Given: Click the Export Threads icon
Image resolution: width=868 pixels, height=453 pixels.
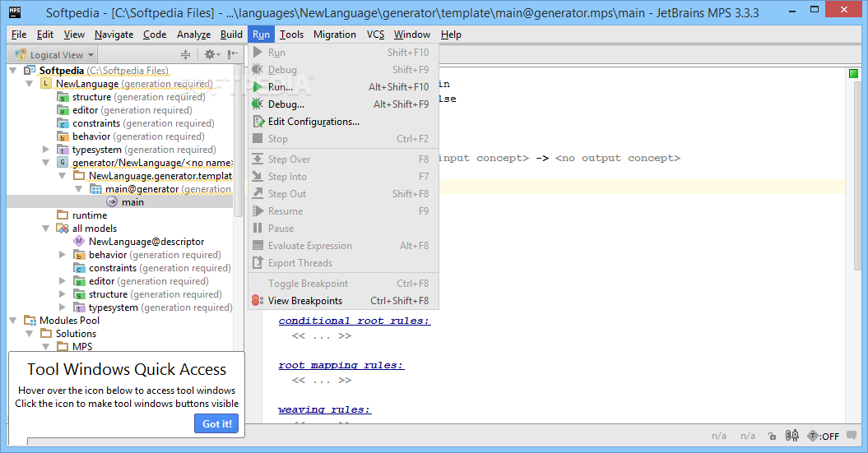Looking at the screenshot, I should pos(258,262).
